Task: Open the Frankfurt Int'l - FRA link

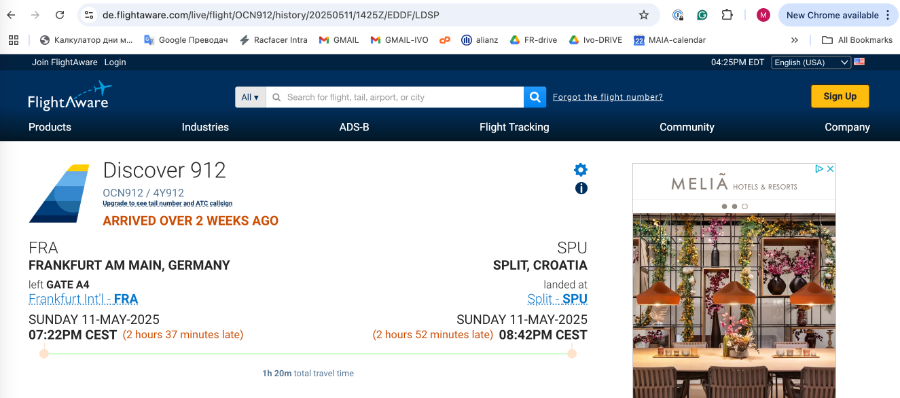Action: pyautogui.click(x=83, y=299)
